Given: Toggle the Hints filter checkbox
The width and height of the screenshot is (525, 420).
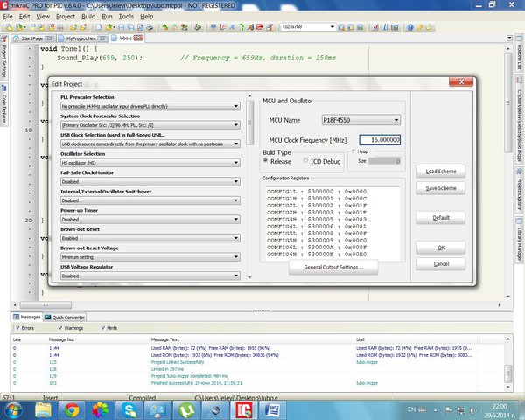Looking at the screenshot, I should click(x=103, y=328).
